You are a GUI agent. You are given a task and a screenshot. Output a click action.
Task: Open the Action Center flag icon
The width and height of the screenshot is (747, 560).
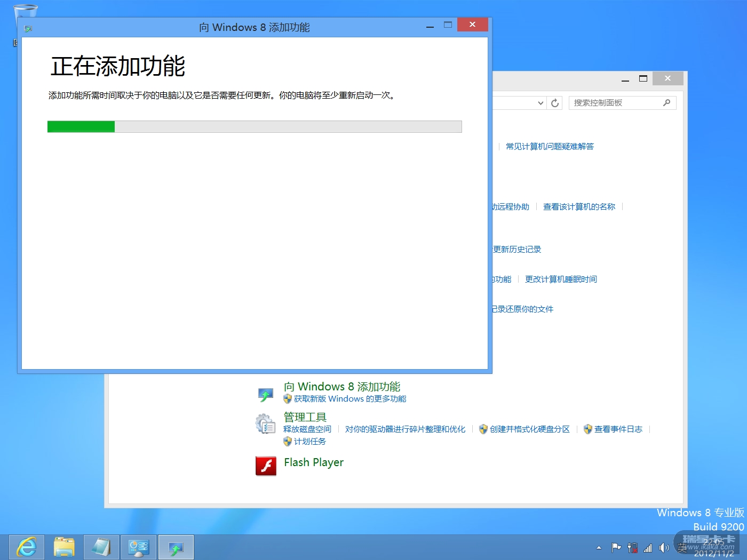(616, 548)
